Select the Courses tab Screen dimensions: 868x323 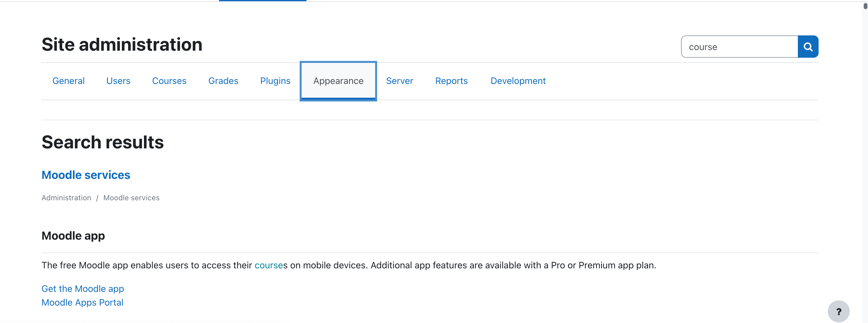coord(169,81)
